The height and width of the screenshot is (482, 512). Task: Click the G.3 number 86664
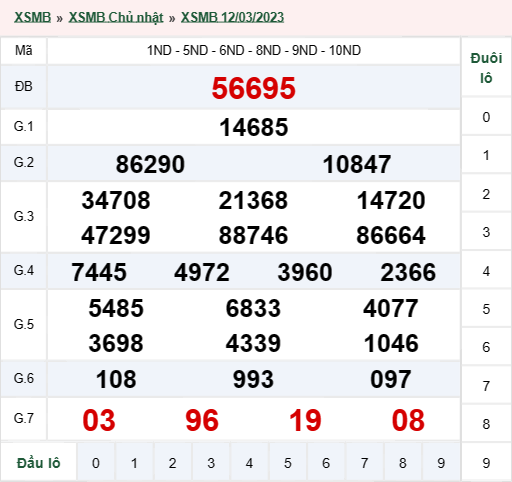(x=391, y=235)
